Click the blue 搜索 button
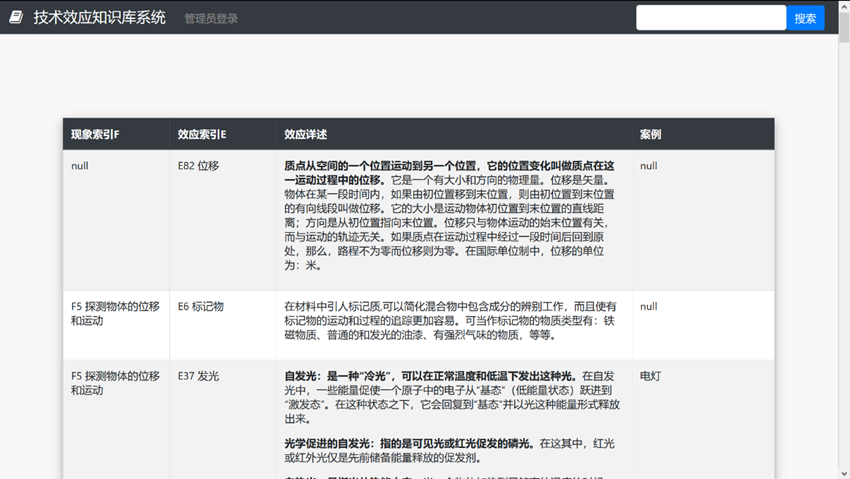Viewport: 850px width, 479px height. point(805,18)
